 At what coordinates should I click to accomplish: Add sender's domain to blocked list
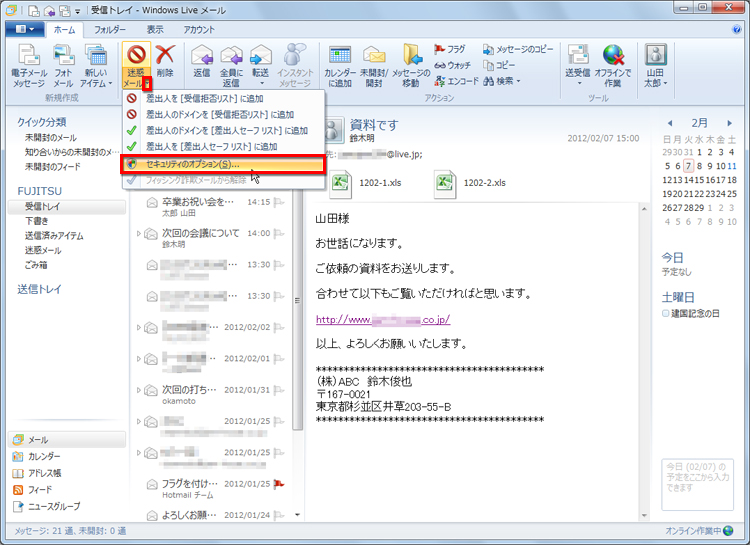223,114
